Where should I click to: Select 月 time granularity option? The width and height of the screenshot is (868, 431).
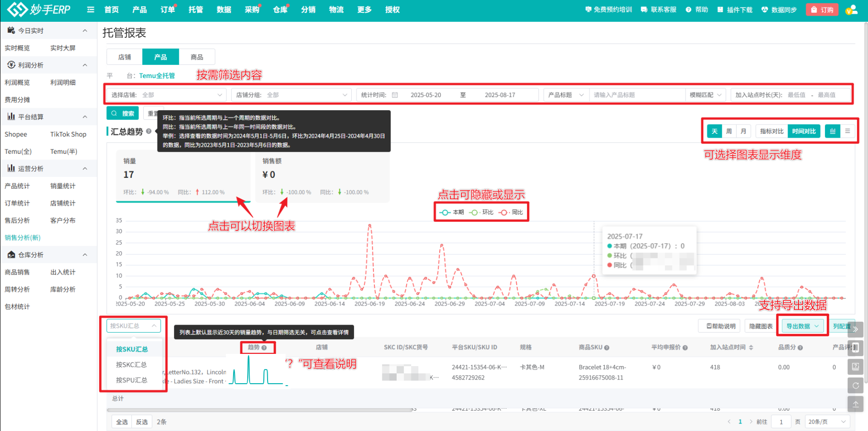pyautogui.click(x=744, y=131)
